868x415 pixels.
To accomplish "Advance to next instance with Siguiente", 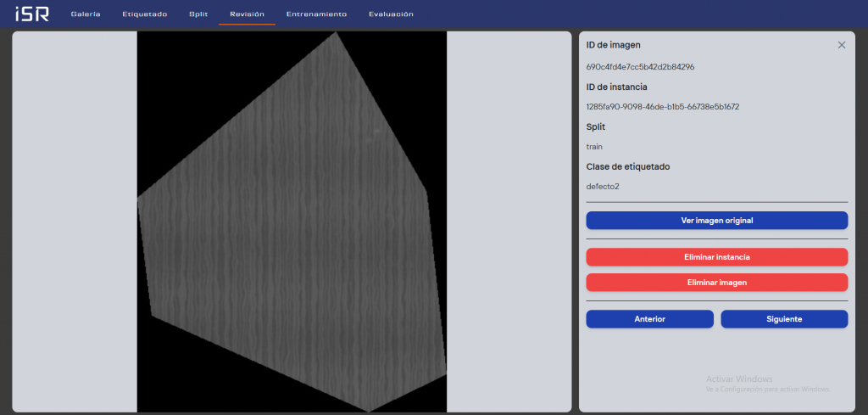I will pyautogui.click(x=784, y=319).
